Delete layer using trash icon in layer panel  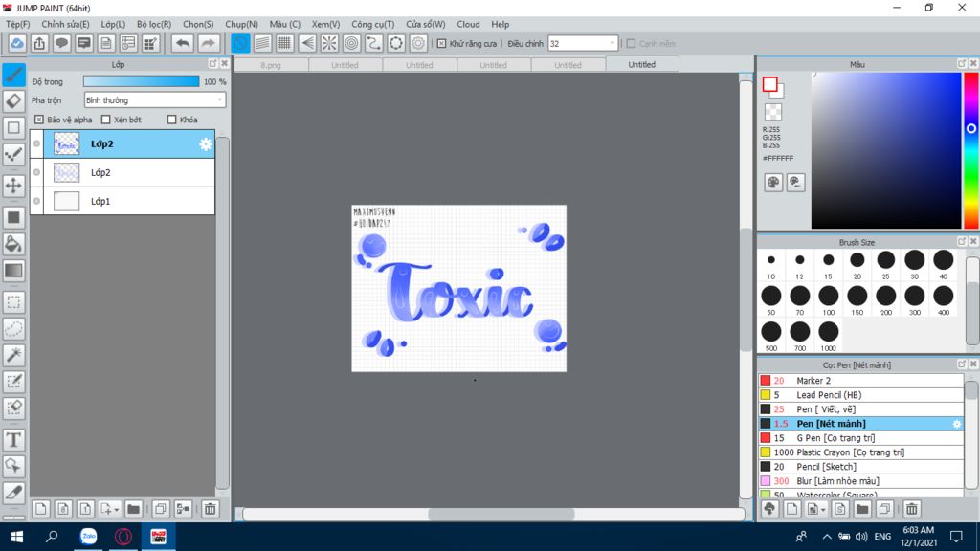pos(210,509)
